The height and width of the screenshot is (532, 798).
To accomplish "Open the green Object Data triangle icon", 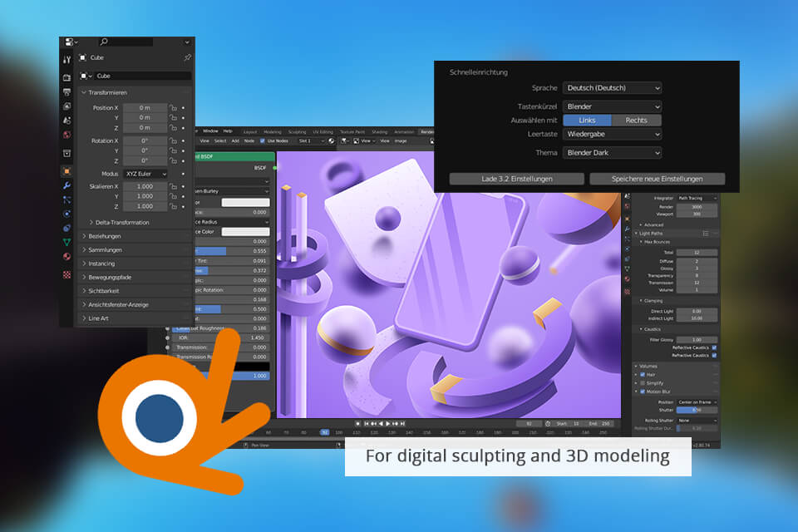I will point(66,243).
